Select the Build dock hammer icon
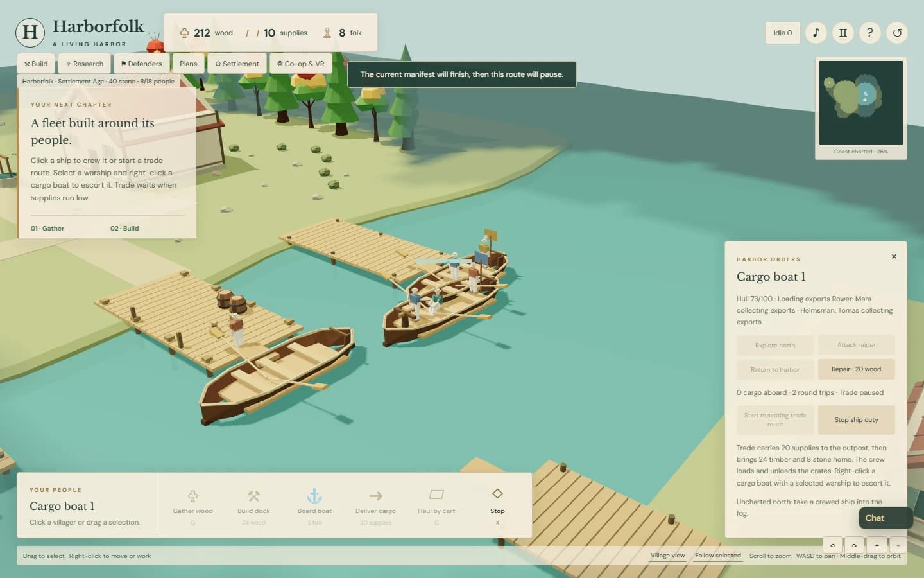This screenshot has height=578, width=924. 253,496
